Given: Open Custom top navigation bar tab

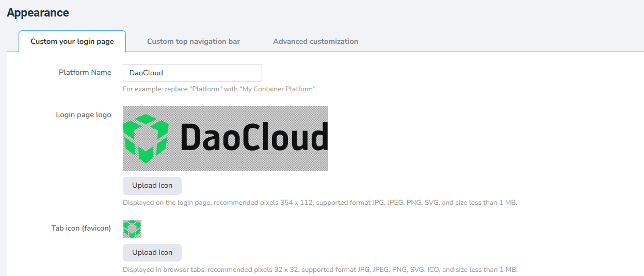Looking at the screenshot, I should point(194,41).
